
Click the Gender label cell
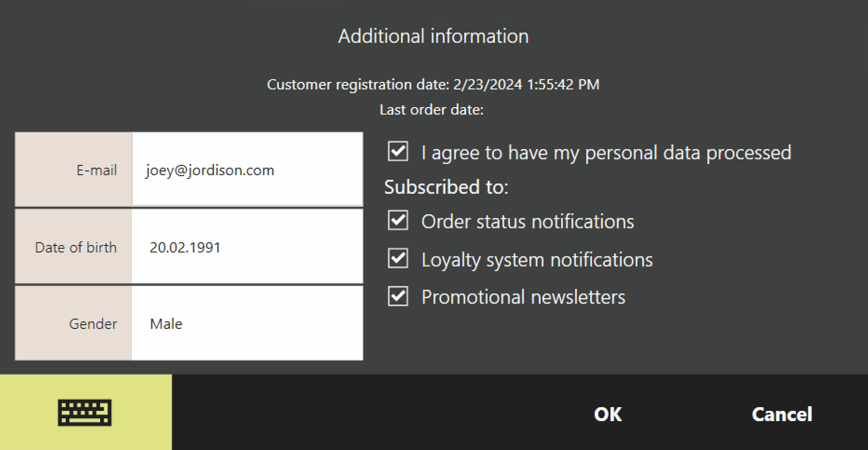point(93,324)
